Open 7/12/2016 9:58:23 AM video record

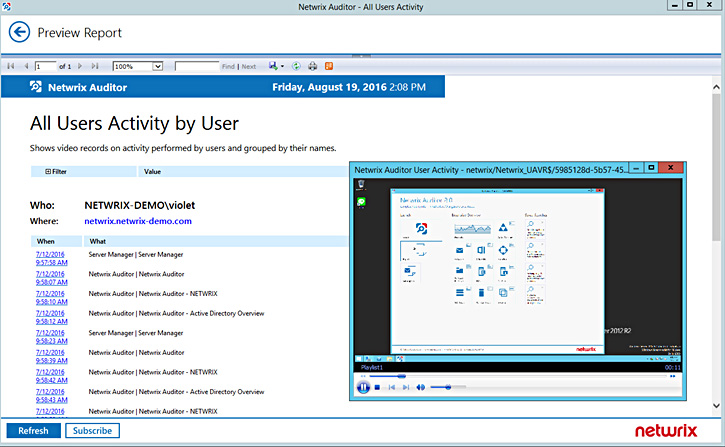tap(51, 337)
